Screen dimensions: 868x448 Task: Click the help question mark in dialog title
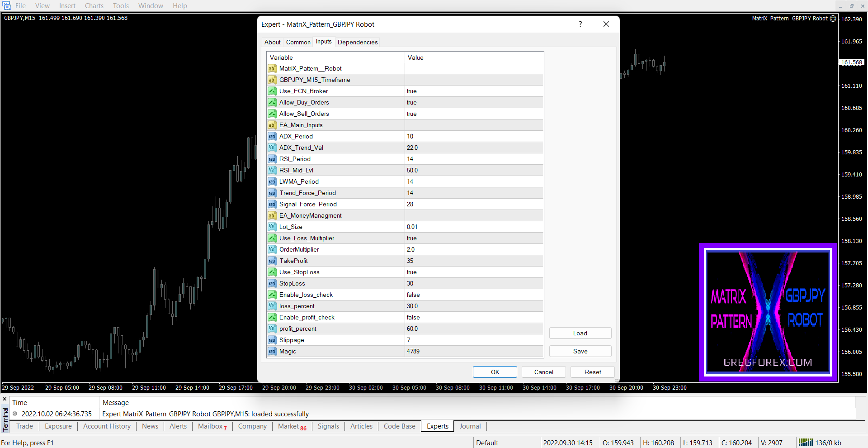click(580, 24)
